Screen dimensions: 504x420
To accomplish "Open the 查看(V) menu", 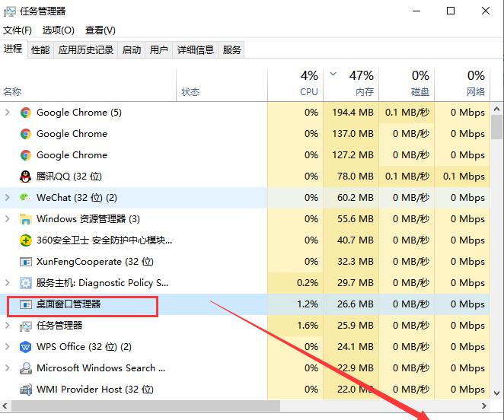I will [x=100, y=30].
